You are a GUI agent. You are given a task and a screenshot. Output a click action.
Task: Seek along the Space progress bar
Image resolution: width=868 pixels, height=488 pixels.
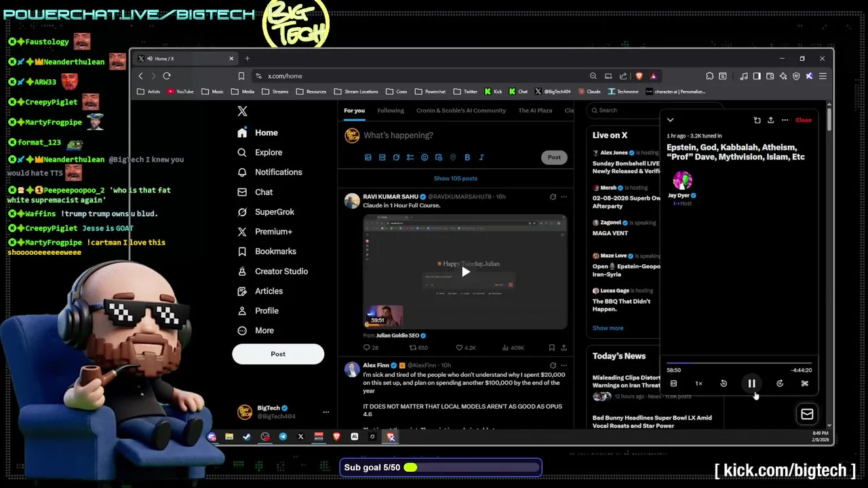pyautogui.click(x=739, y=363)
